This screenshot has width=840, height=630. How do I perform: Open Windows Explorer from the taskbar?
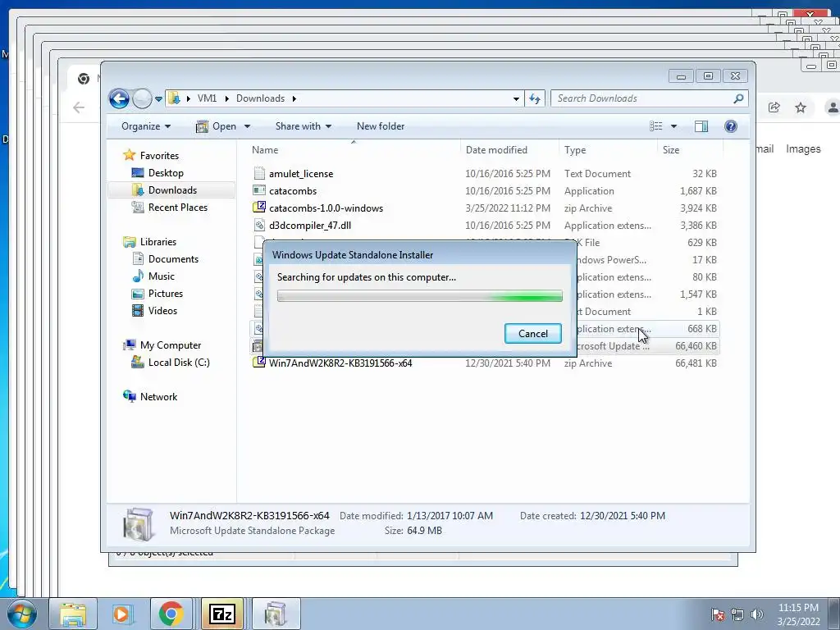point(73,614)
